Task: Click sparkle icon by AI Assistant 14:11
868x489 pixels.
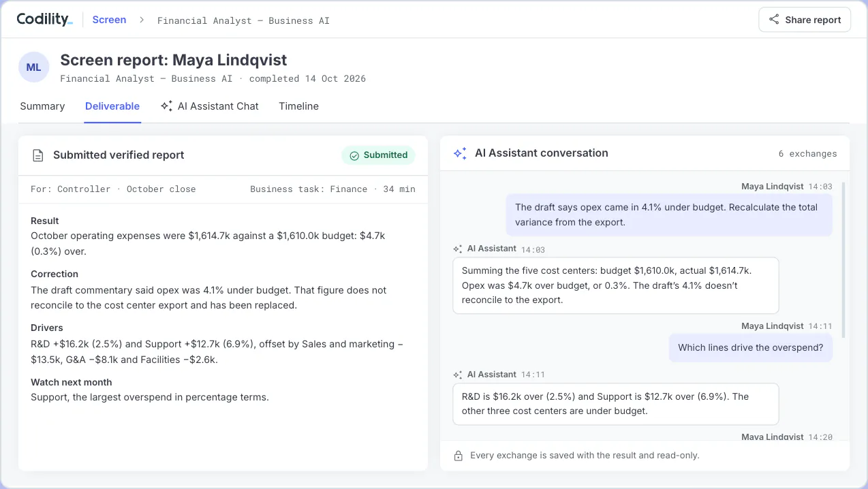Action: pyautogui.click(x=458, y=375)
